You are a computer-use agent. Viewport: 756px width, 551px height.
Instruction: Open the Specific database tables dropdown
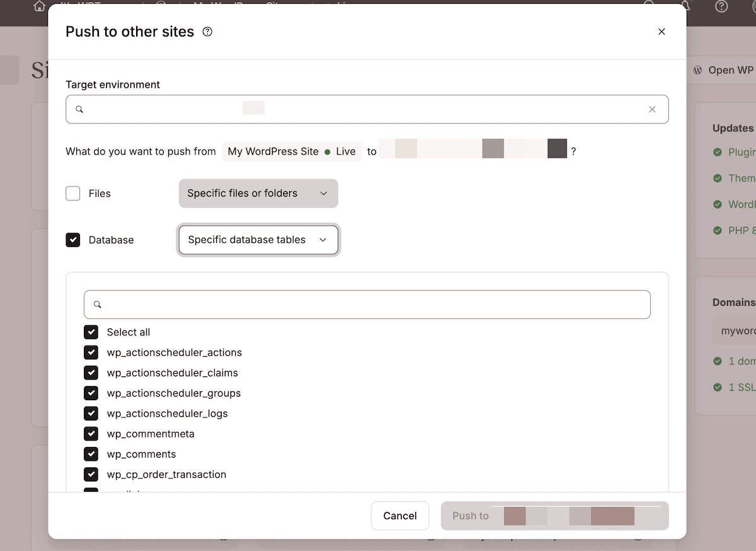(258, 240)
